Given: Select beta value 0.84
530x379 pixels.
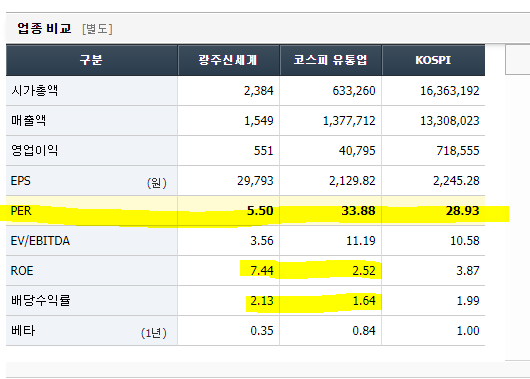Looking at the screenshot, I should 364,331.
